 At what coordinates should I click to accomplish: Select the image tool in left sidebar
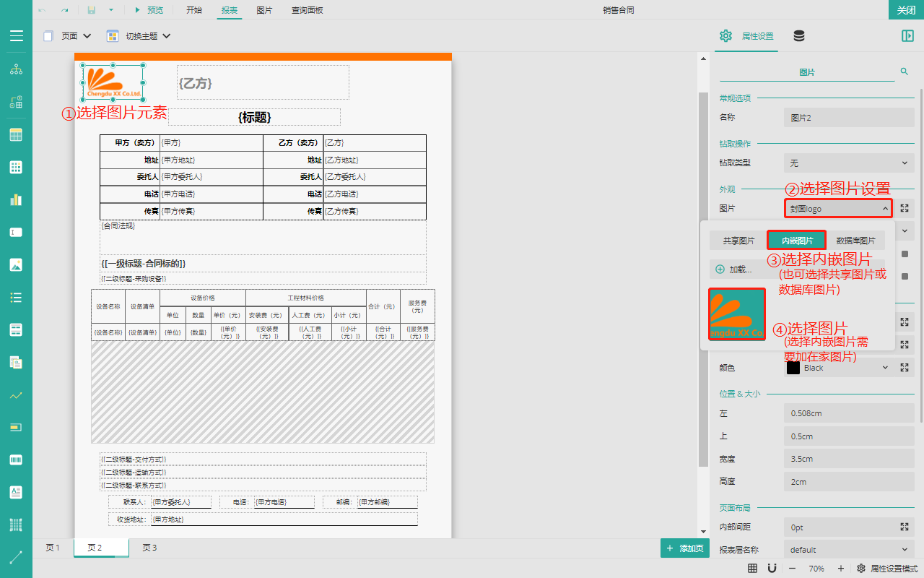[x=16, y=264]
